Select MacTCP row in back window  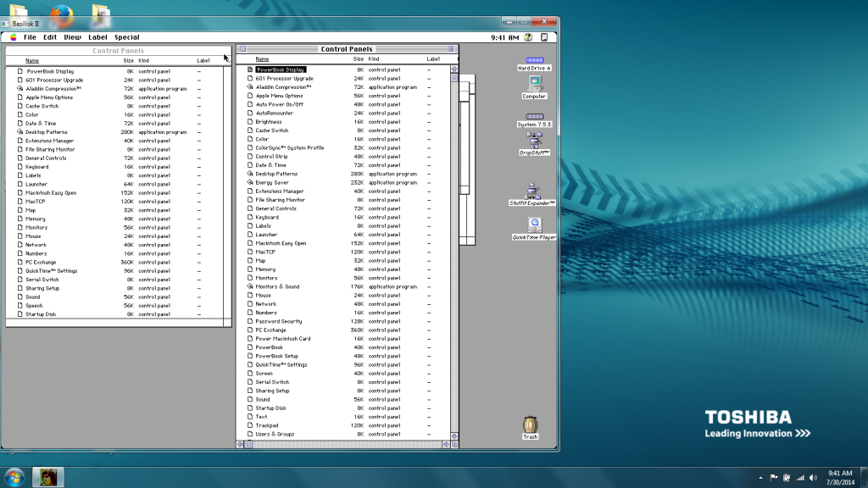click(114, 202)
